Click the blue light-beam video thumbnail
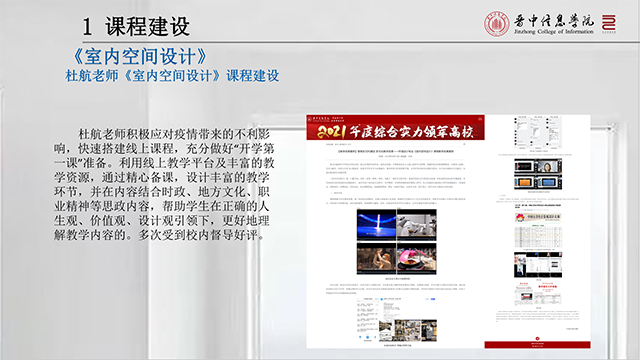Screen dimensions: 640x360 click(376, 225)
